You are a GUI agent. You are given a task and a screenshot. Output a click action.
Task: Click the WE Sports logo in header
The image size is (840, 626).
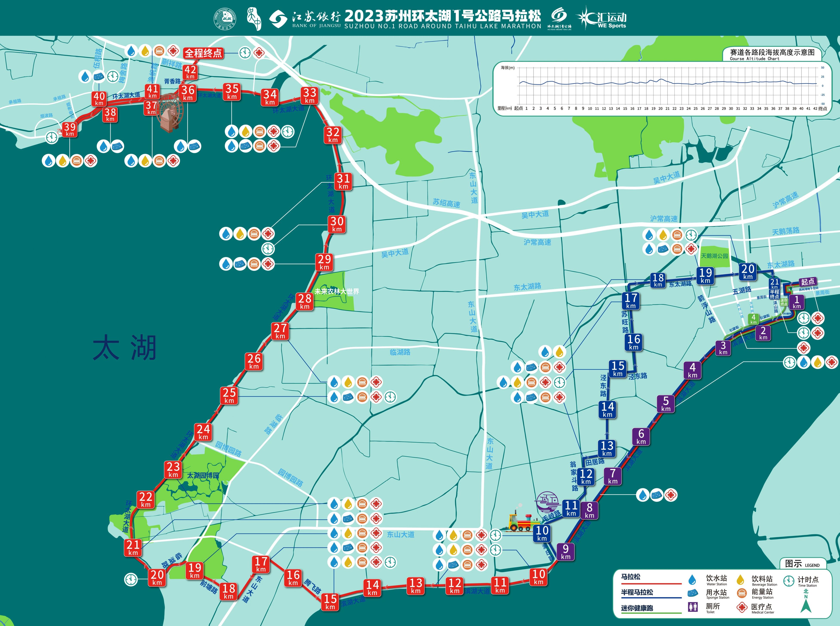(x=601, y=17)
